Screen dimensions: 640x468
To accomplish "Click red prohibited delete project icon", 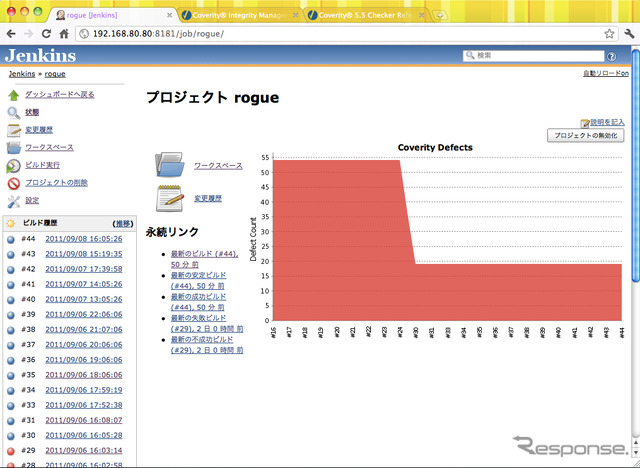I will click(13, 183).
